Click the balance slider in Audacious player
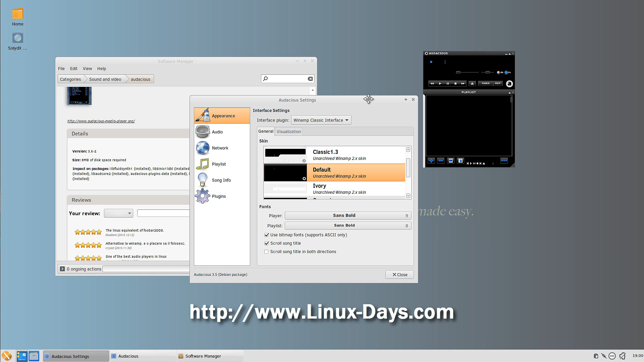Image resolution: width=644 pixels, height=362 pixels. (x=488, y=72)
